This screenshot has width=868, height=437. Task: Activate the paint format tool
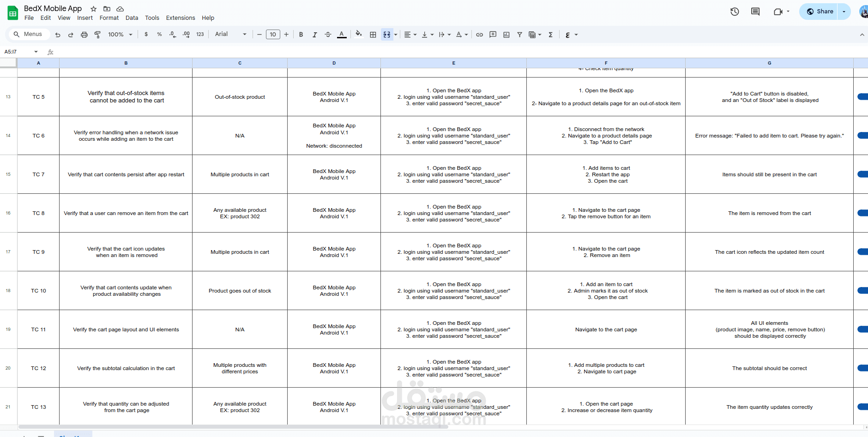click(x=97, y=35)
